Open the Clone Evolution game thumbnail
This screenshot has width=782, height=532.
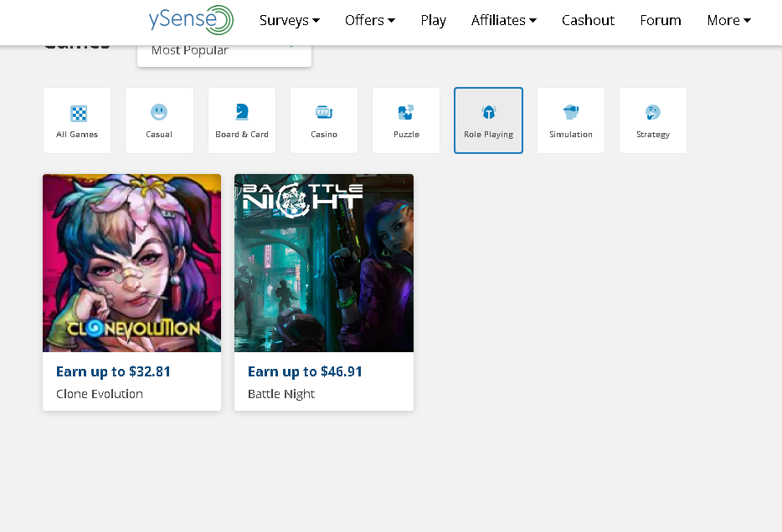(131, 263)
